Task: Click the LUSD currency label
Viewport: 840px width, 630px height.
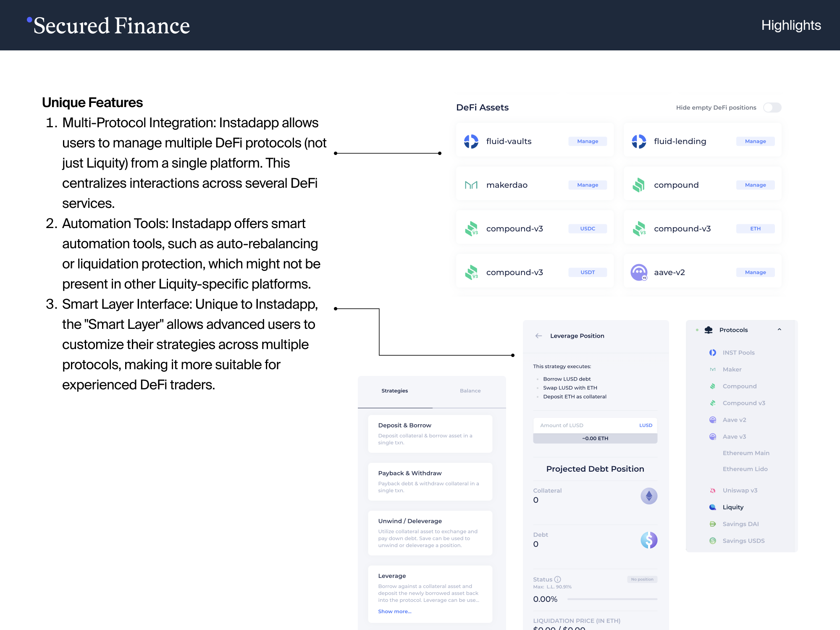Action: [646, 425]
